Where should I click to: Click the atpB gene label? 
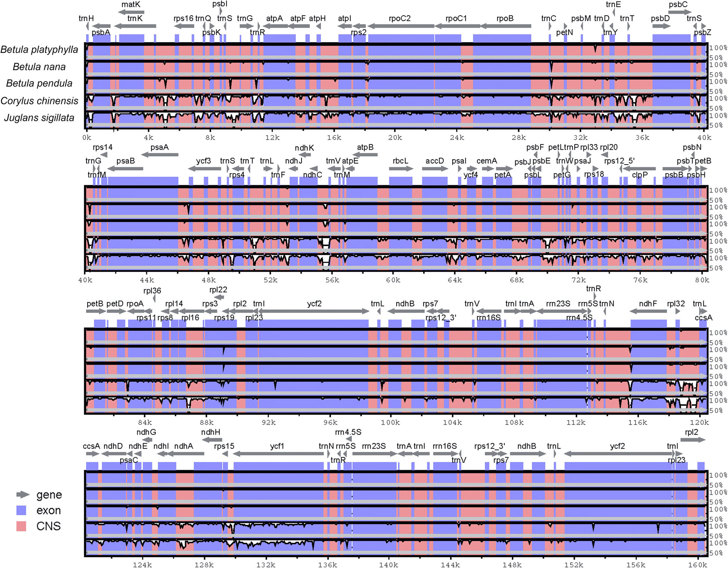click(x=365, y=147)
